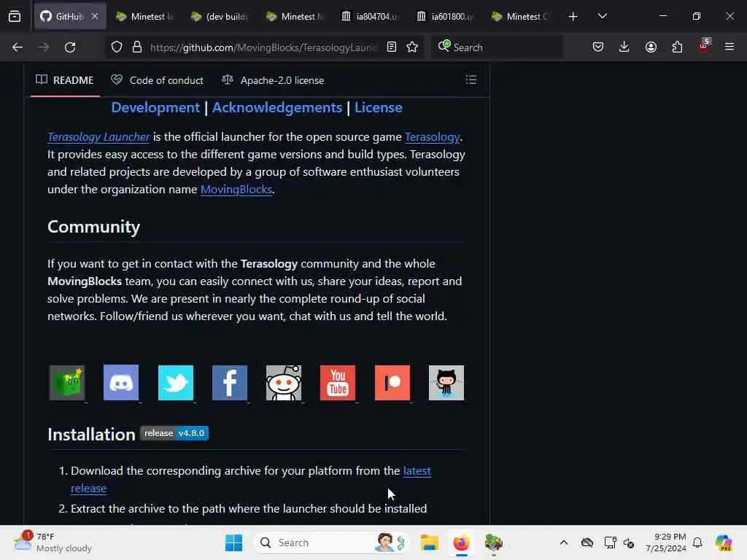Save page to Pocket icon
The height and width of the screenshot is (560, 747).
[x=598, y=47]
